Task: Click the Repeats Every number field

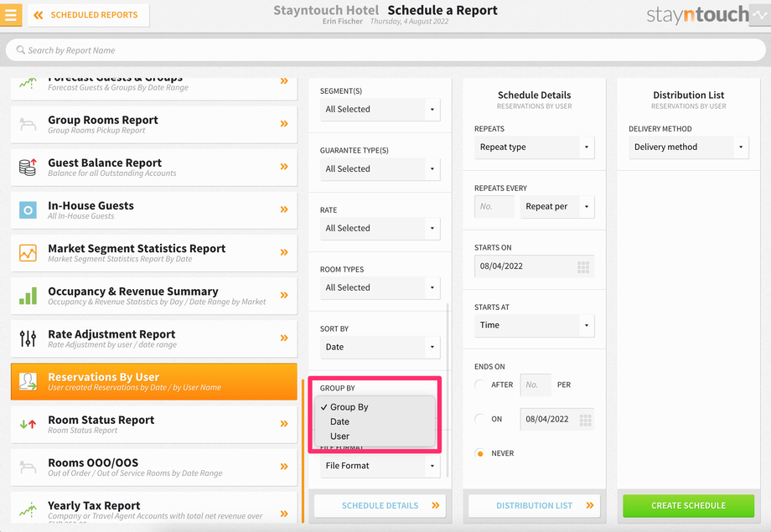Action: (x=494, y=206)
